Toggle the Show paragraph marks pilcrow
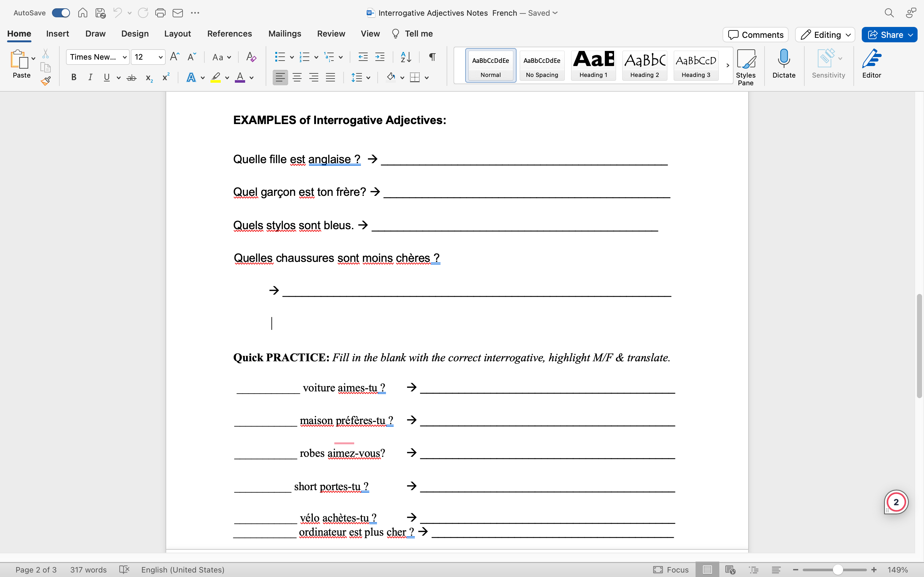The height and width of the screenshot is (577, 924). pos(432,57)
